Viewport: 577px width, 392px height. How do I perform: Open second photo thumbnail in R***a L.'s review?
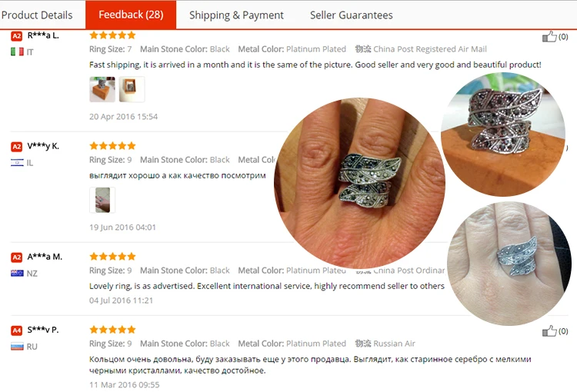[x=132, y=89]
